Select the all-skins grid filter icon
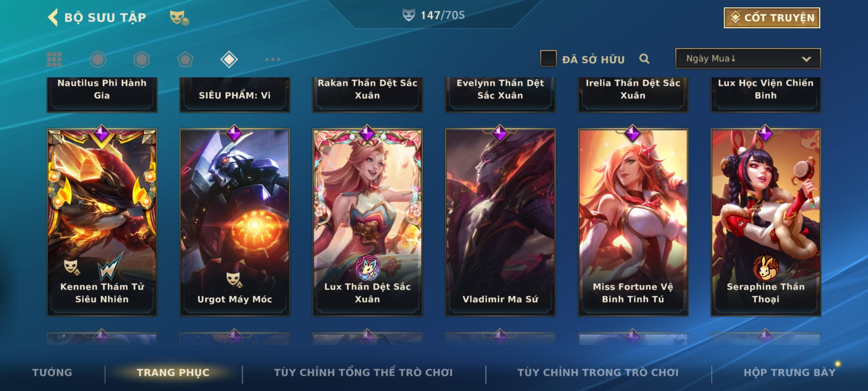 coord(54,59)
